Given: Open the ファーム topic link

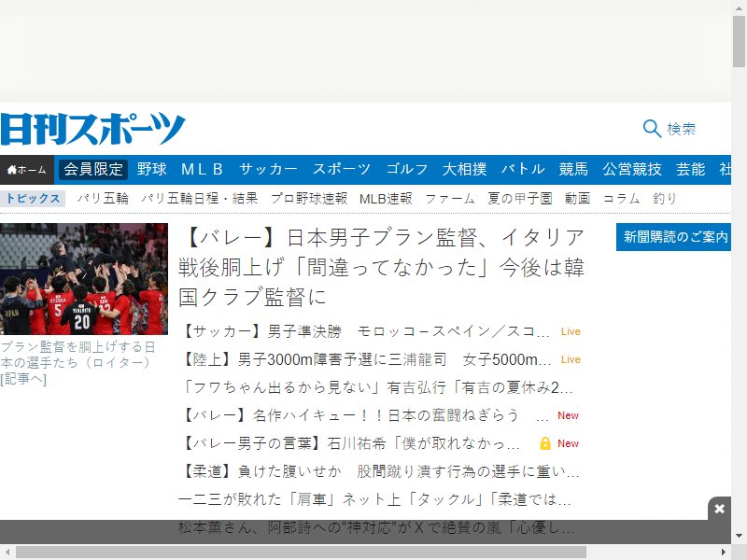Looking at the screenshot, I should click(450, 199).
